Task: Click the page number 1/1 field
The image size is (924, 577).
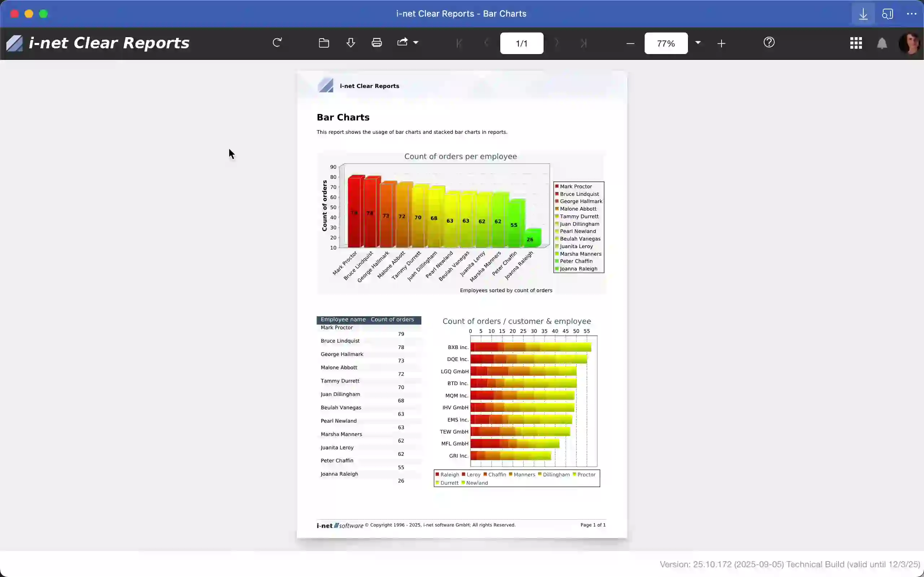Action: 521,44
